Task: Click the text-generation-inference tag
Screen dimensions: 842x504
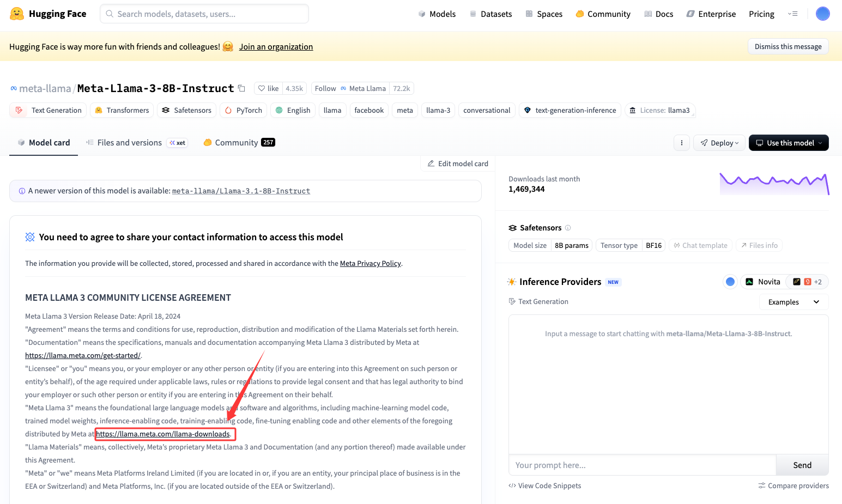Action: (x=570, y=110)
